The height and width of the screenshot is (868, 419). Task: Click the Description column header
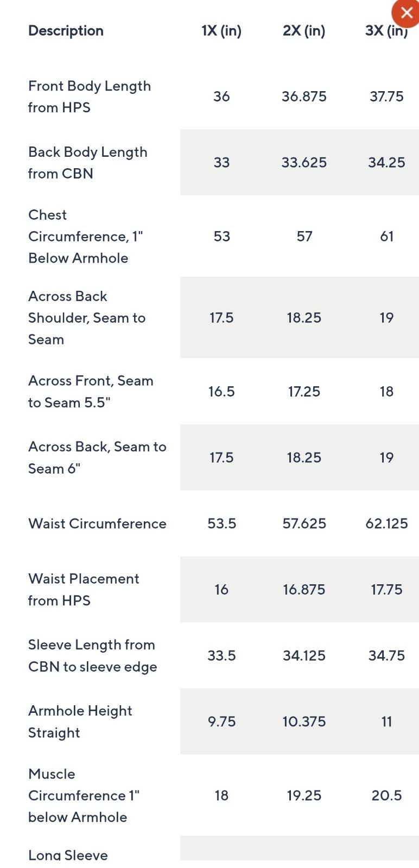point(66,31)
